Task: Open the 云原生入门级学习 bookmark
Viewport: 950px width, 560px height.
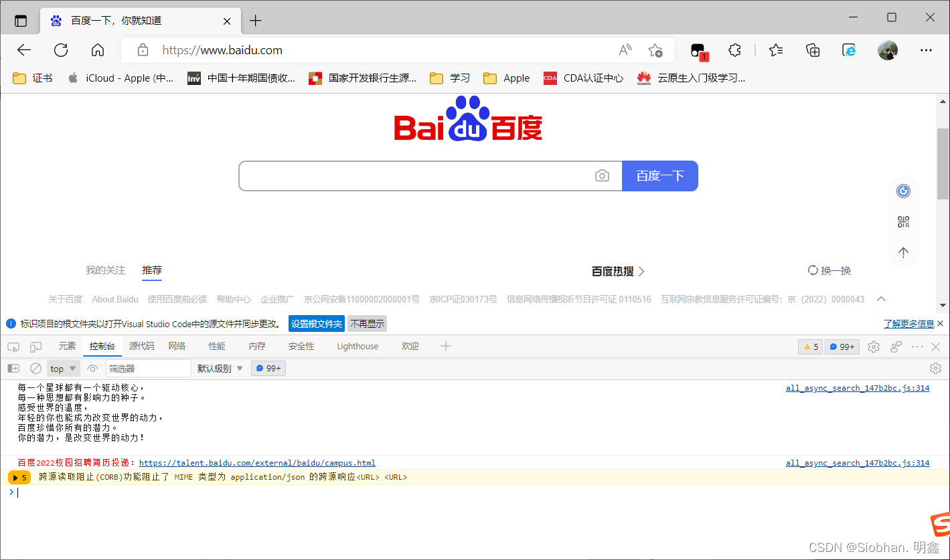Action: tap(692, 78)
